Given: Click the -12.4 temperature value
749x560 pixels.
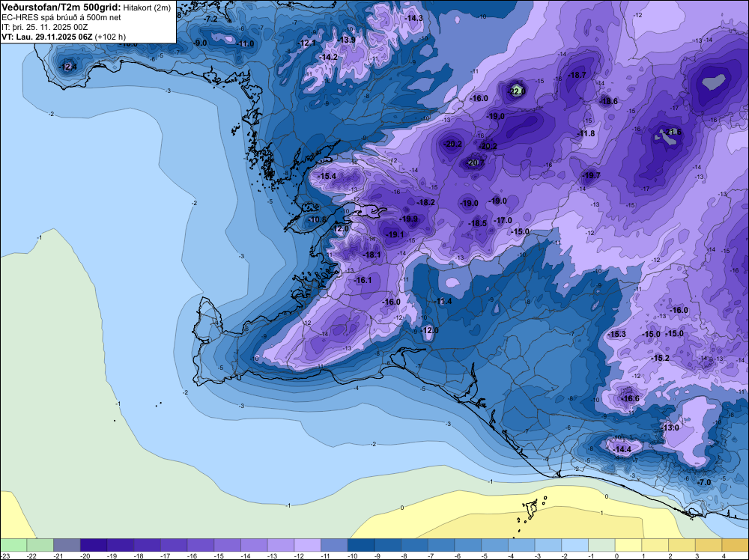Looking at the screenshot, I should coord(68,67).
